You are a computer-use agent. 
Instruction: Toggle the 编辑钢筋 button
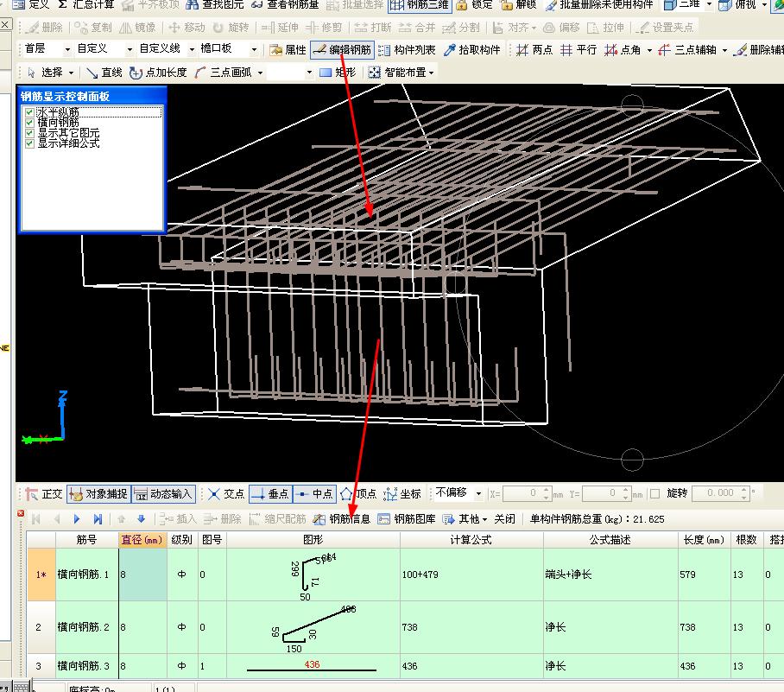(343, 49)
